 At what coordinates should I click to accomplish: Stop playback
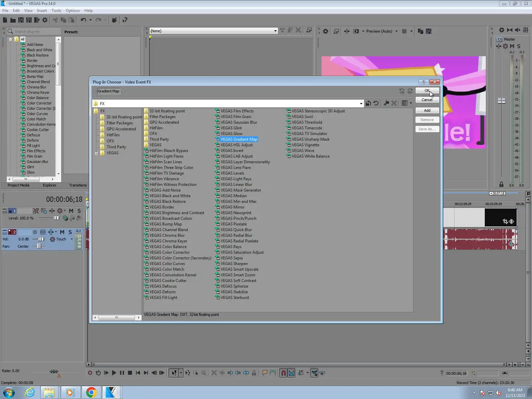pyautogui.click(x=130, y=373)
